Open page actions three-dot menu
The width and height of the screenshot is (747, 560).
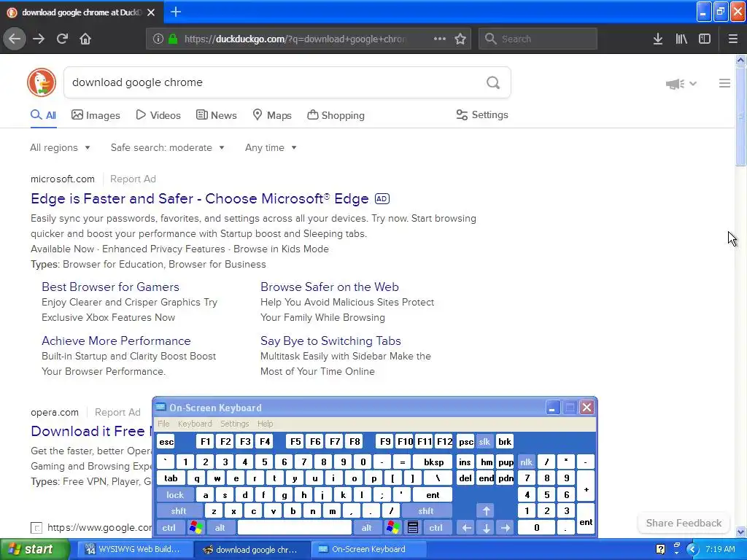pyautogui.click(x=440, y=39)
